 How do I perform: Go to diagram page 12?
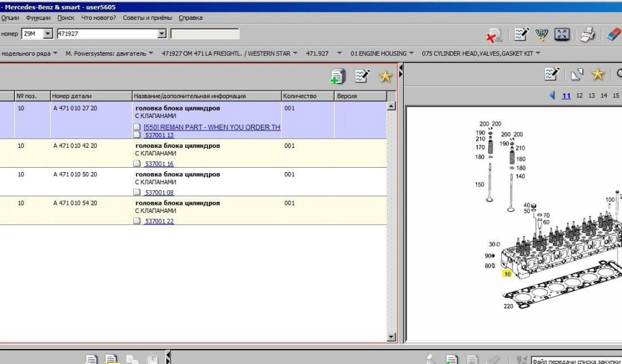click(580, 96)
